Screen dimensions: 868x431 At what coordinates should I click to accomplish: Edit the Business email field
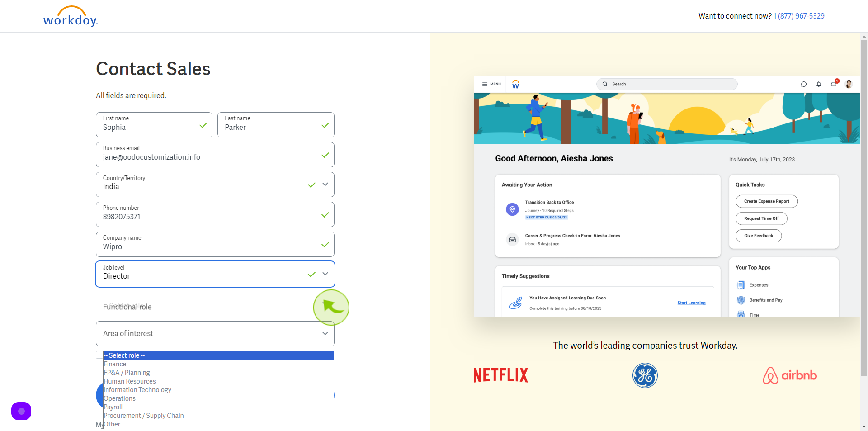215,155
